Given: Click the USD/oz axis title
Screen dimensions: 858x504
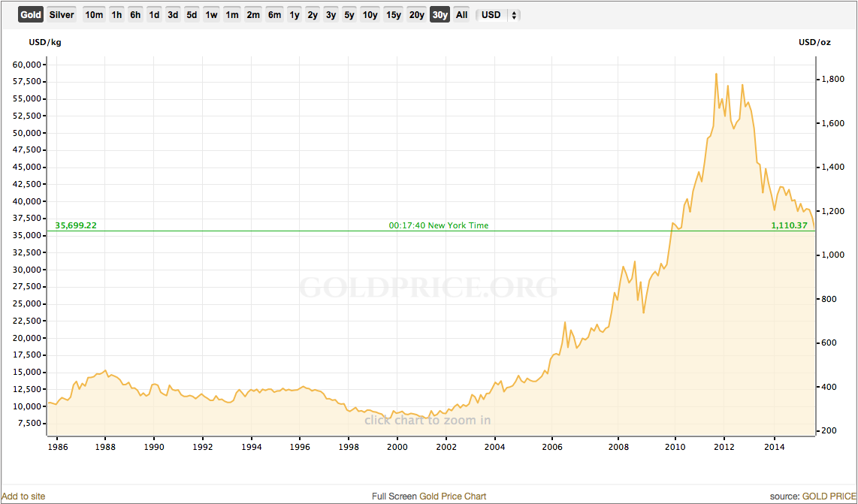Looking at the screenshot, I should point(814,43).
